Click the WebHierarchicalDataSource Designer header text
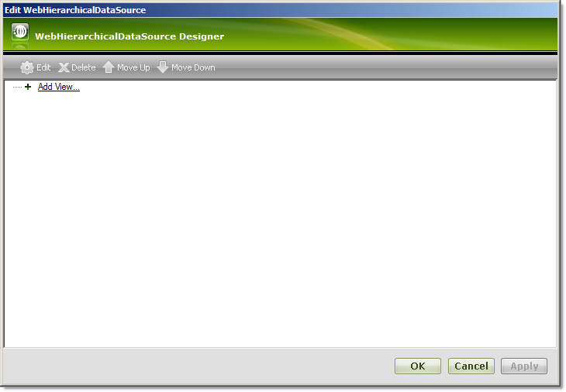 (129, 36)
